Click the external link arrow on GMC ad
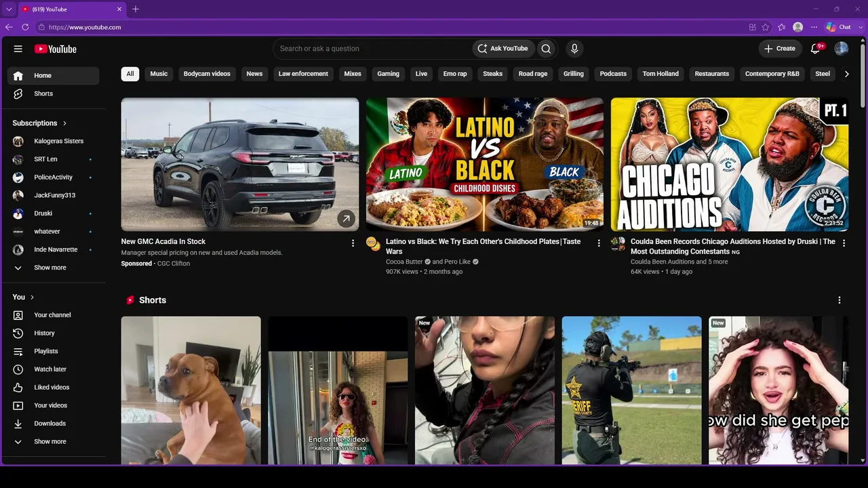Viewport: 868px width, 488px height. click(x=346, y=218)
